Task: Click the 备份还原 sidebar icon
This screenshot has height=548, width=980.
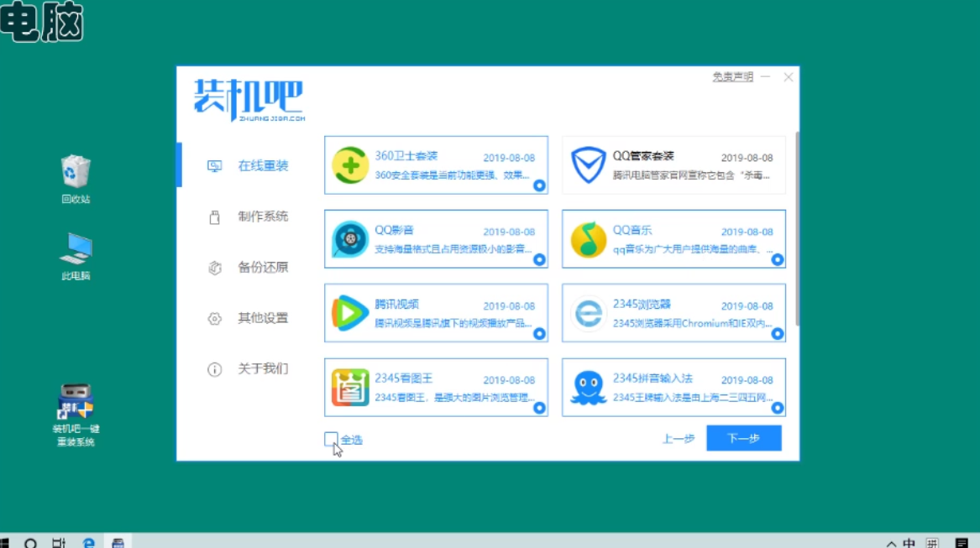Action: pos(214,268)
